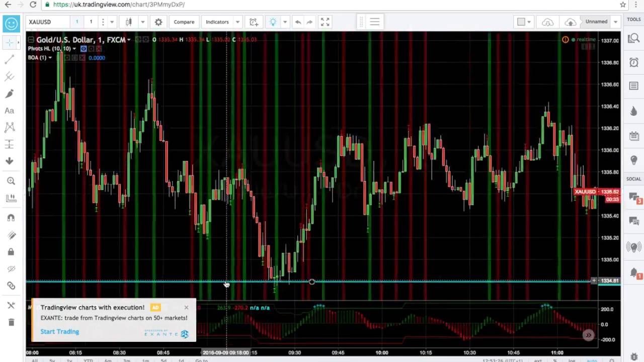This screenshot has width=644, height=362.
Task: Open the dropdown arrow beside Unnamed
Action: [x=616, y=22]
